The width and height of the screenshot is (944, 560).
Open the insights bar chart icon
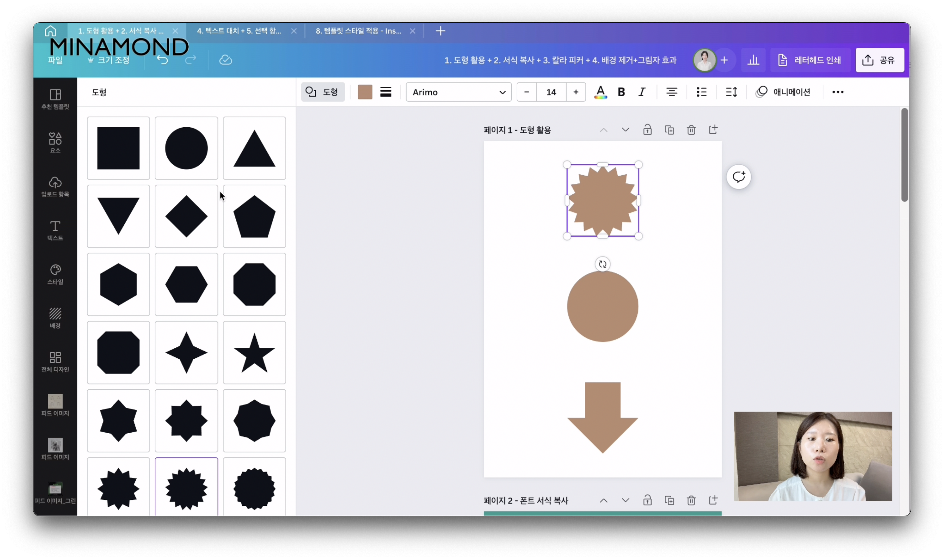click(x=753, y=60)
